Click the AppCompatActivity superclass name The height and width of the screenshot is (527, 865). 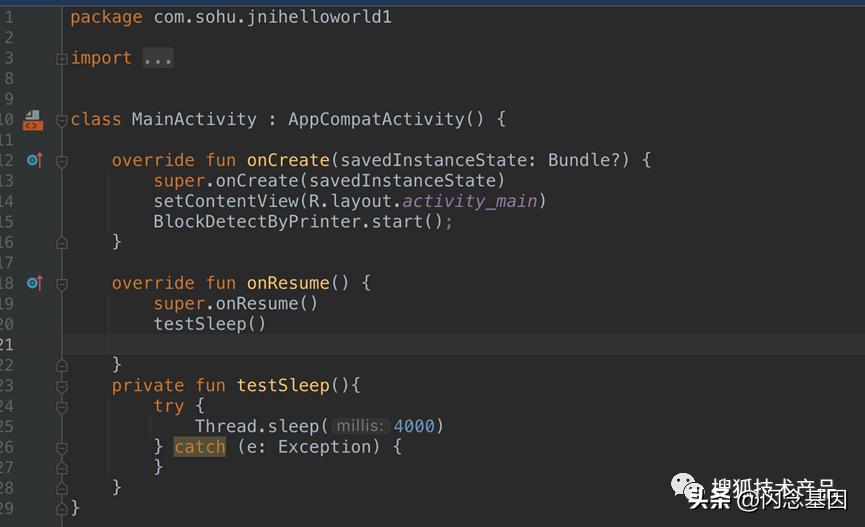click(376, 119)
